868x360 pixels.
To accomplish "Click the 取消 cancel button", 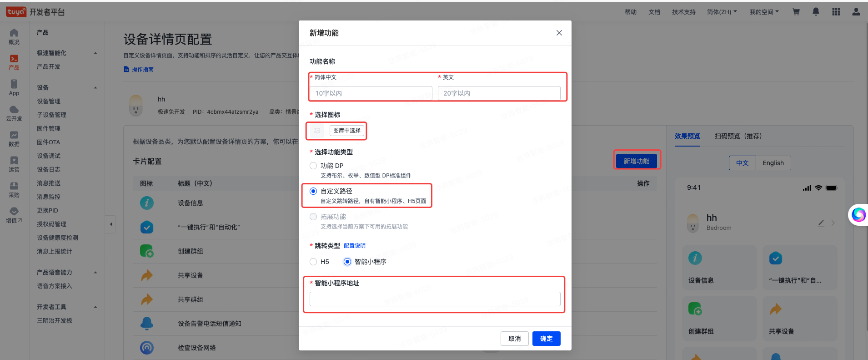I will [515, 339].
